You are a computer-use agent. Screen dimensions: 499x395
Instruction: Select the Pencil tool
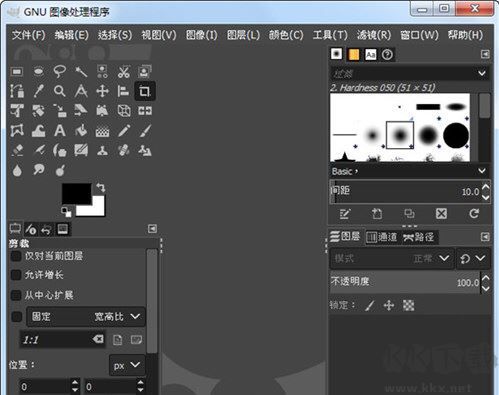coord(123,130)
